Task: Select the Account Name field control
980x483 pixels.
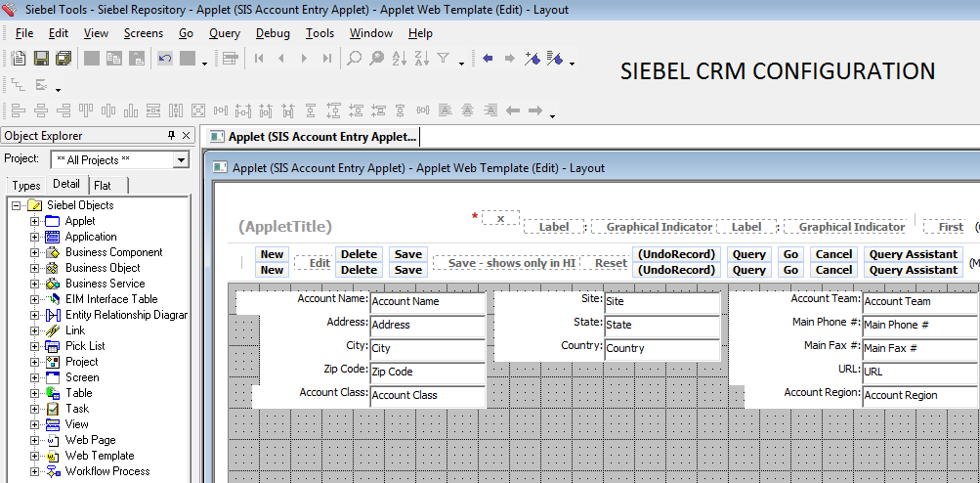Action: point(428,301)
